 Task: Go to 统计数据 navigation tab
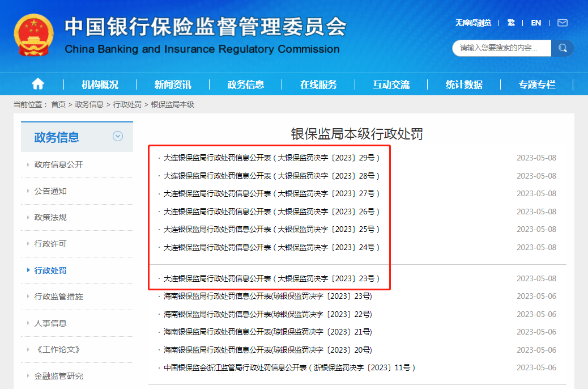tap(464, 84)
